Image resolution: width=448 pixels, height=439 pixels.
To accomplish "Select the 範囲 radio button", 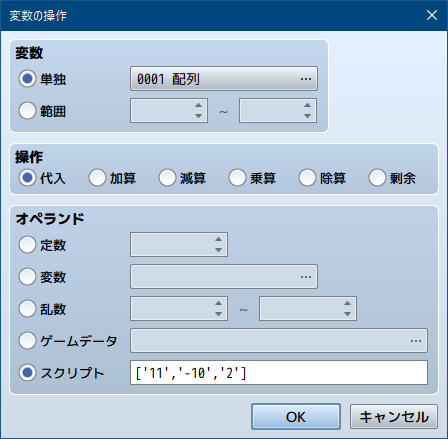I will (x=27, y=111).
